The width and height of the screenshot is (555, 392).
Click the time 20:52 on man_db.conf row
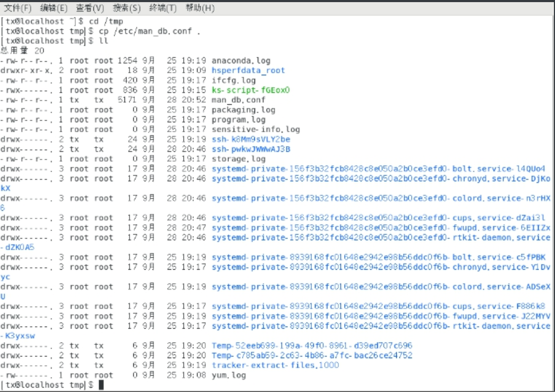pyautogui.click(x=194, y=100)
